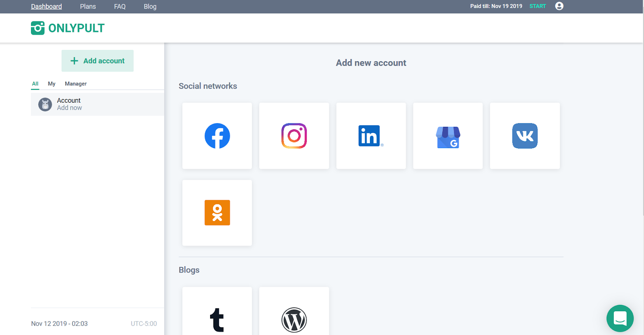Click the Blogs section title
The image size is (644, 335).
coord(189,270)
